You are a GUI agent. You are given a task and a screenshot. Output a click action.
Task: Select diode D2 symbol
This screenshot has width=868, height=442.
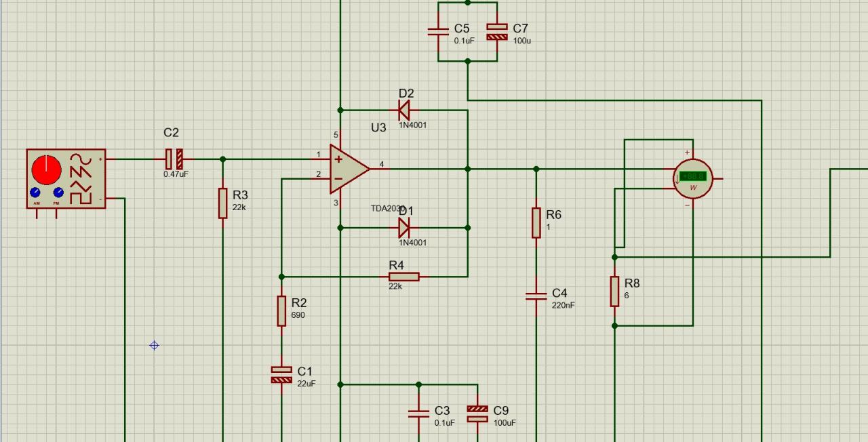pos(404,109)
